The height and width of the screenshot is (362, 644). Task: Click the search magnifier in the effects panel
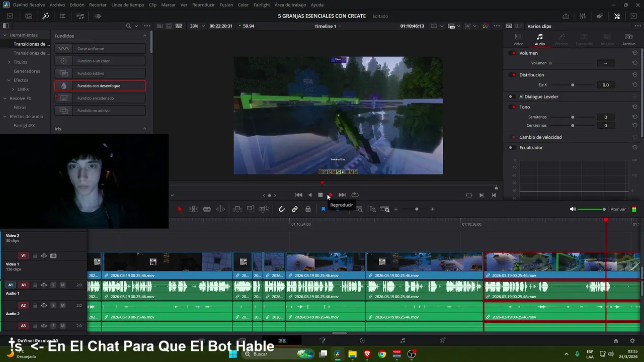click(128, 26)
